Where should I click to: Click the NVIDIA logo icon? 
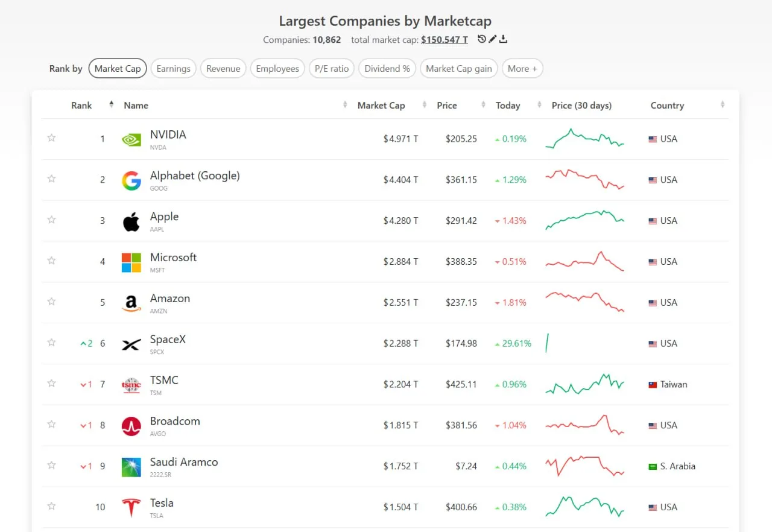click(x=131, y=139)
